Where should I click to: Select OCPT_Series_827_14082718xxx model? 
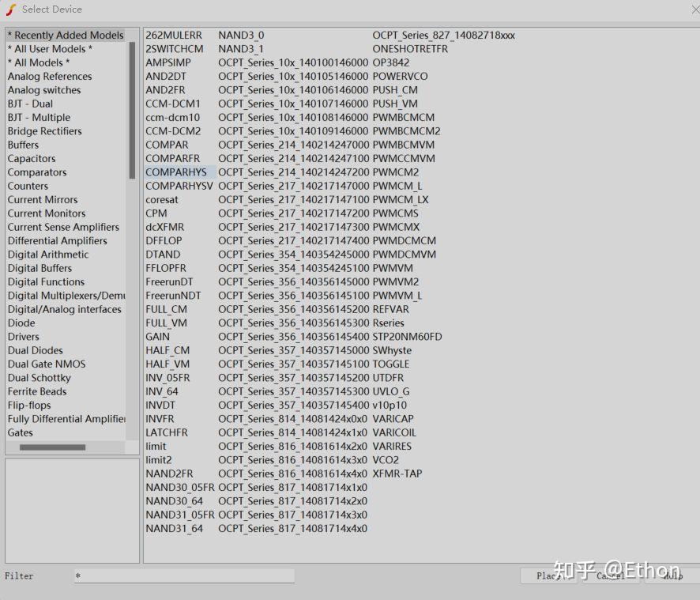444,35
